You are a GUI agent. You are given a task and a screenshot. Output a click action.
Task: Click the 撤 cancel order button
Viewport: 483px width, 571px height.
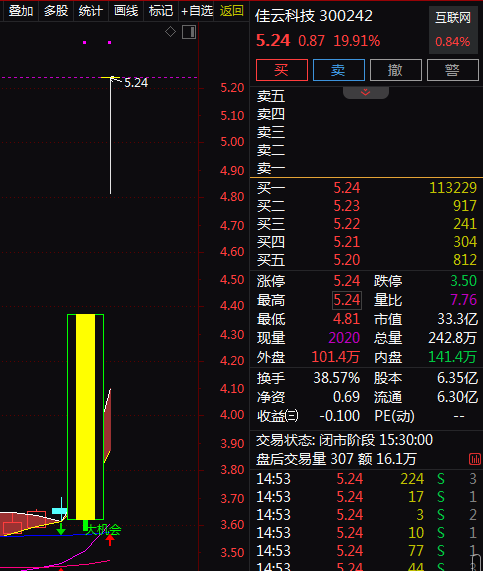click(x=396, y=70)
